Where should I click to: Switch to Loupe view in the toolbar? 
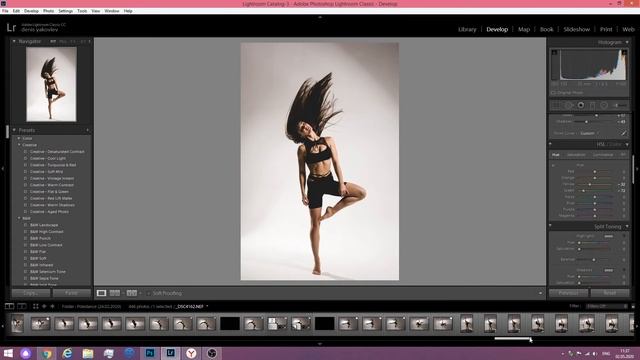click(x=101, y=293)
